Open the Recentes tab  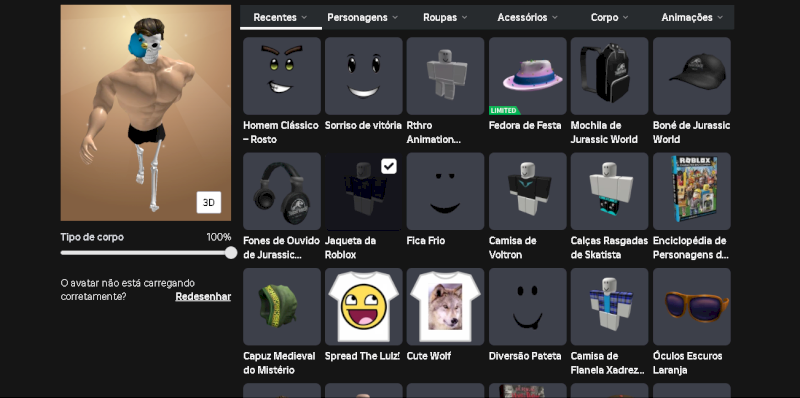tap(281, 17)
